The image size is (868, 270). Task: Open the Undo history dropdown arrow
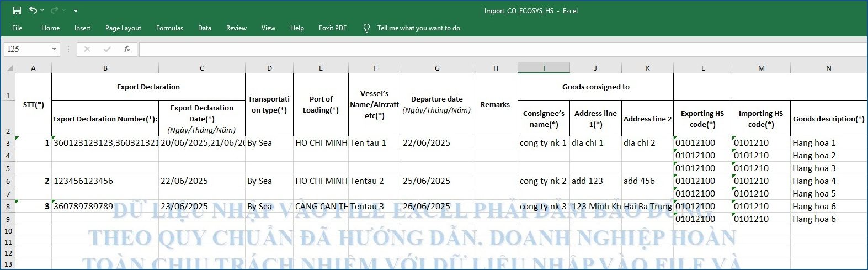point(42,10)
